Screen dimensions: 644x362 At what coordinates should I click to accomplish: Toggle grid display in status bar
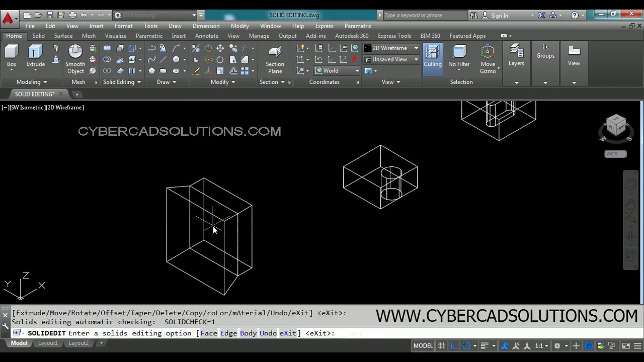[x=441, y=346]
